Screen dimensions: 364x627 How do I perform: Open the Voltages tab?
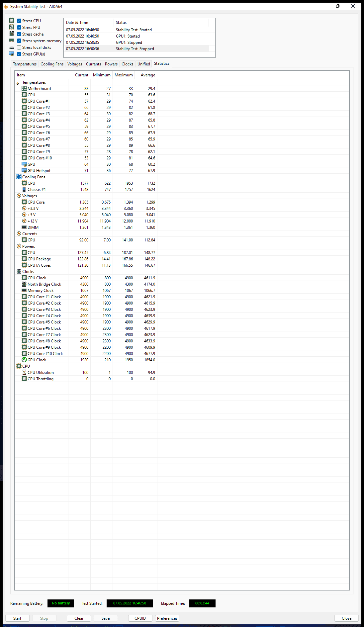click(x=75, y=64)
